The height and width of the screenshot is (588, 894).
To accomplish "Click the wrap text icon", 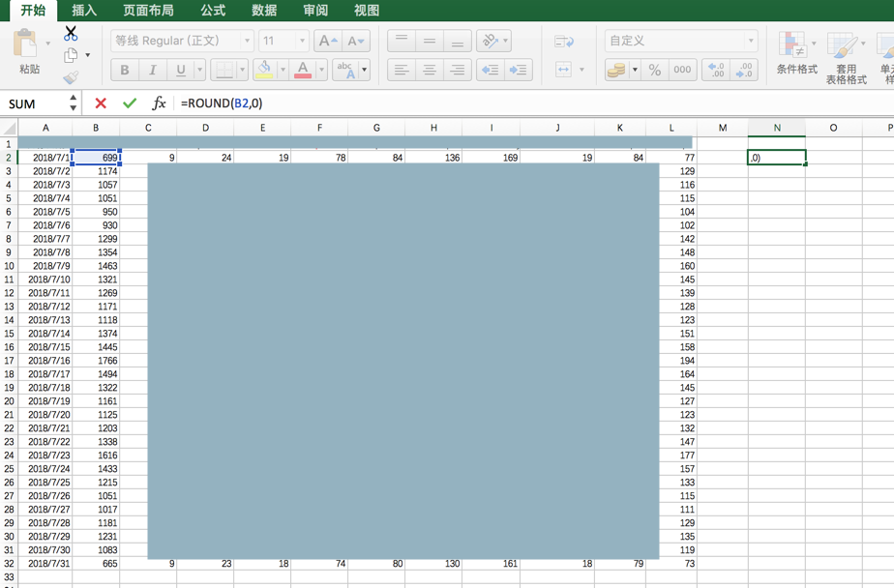I will 564,41.
